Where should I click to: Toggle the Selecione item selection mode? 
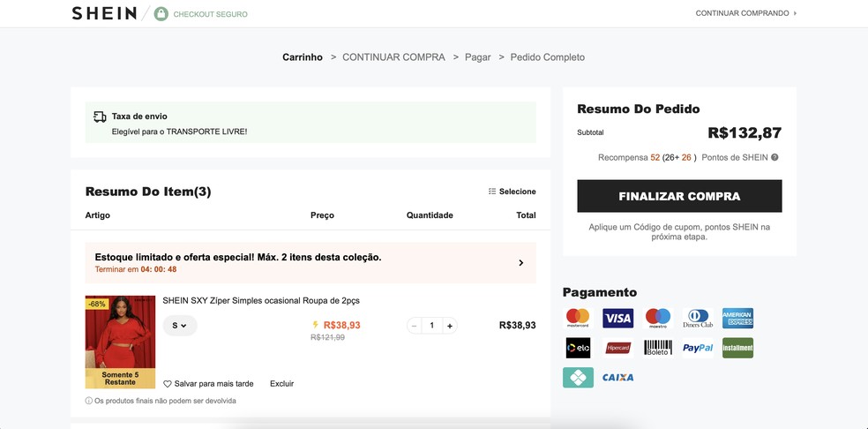click(512, 192)
